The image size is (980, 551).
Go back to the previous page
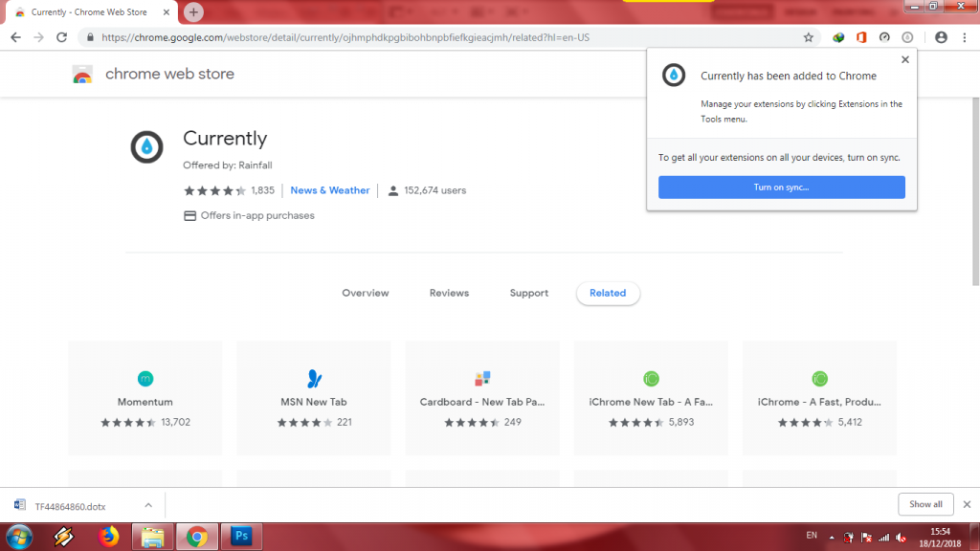(x=16, y=37)
